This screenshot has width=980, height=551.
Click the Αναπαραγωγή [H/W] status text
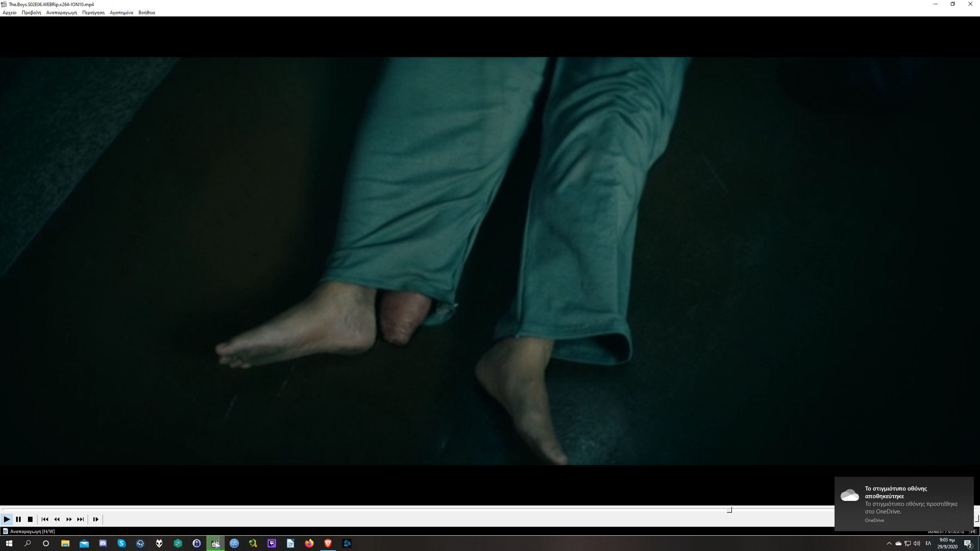point(33,531)
